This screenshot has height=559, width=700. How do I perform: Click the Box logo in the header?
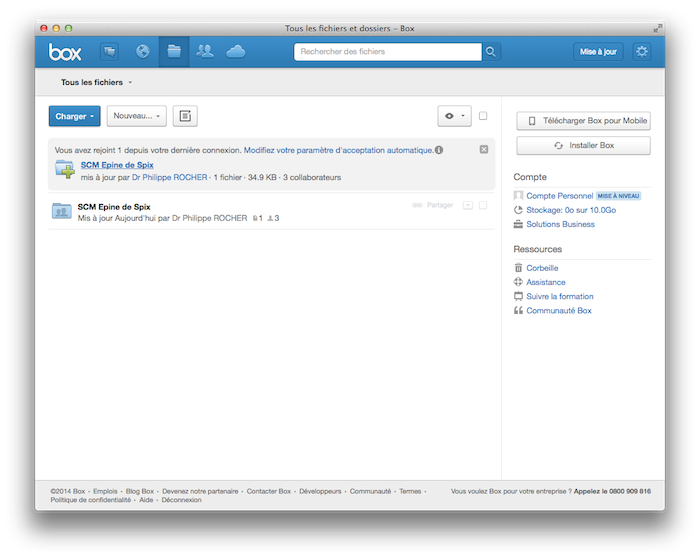coord(65,52)
